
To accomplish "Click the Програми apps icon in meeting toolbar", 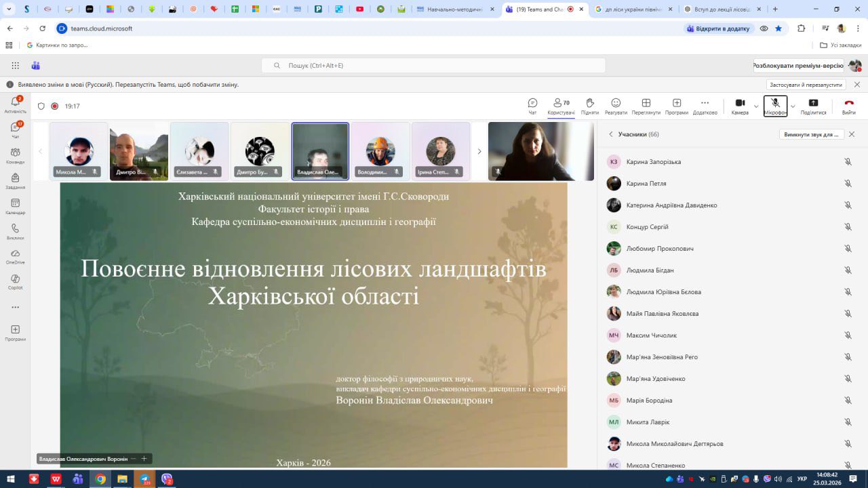I will pos(676,106).
